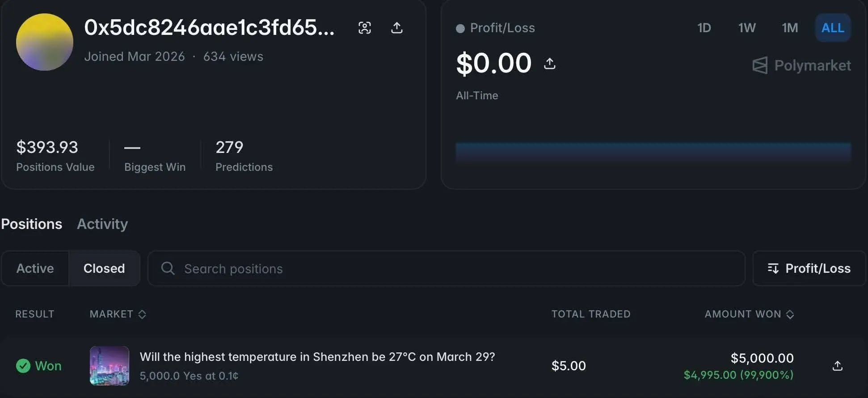
Task: Click the Profit/Loss status dot
Action: (460, 29)
